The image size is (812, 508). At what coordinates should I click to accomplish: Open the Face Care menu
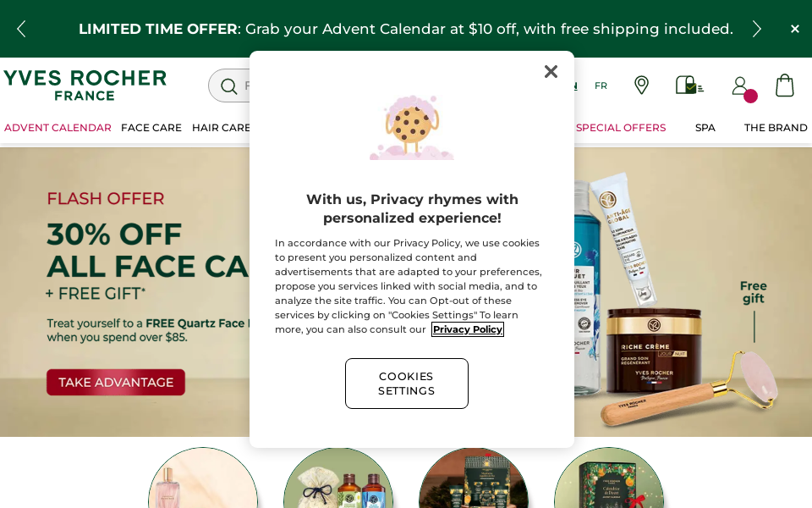click(151, 128)
